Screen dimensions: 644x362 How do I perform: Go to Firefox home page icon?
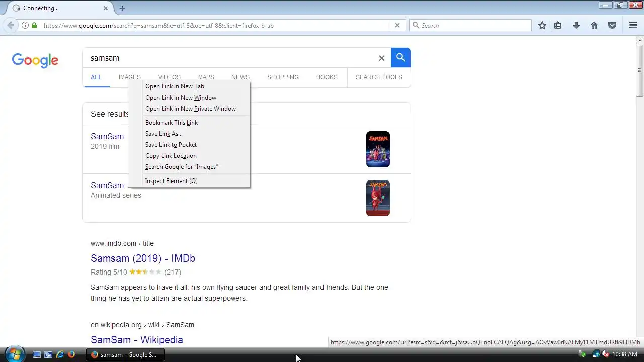click(594, 25)
